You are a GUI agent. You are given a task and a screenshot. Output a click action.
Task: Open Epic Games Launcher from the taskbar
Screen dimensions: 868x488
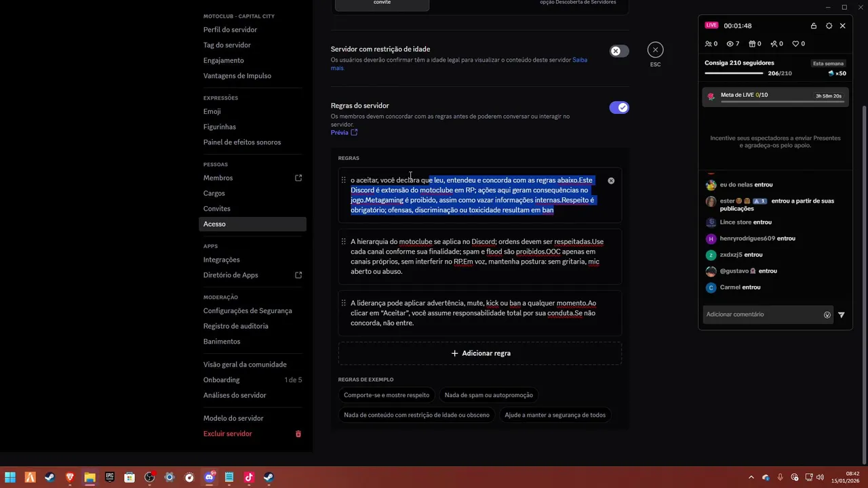[110, 477]
